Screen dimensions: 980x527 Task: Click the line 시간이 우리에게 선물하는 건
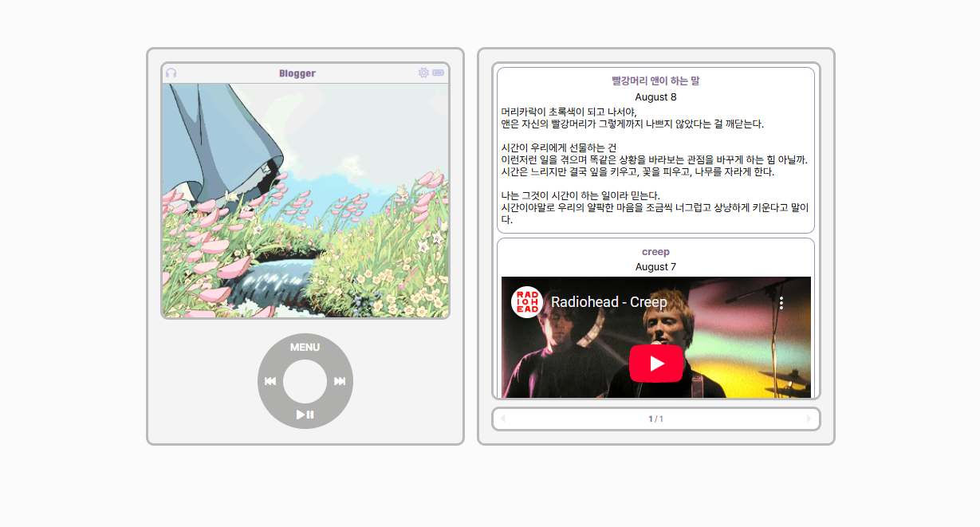559,147
